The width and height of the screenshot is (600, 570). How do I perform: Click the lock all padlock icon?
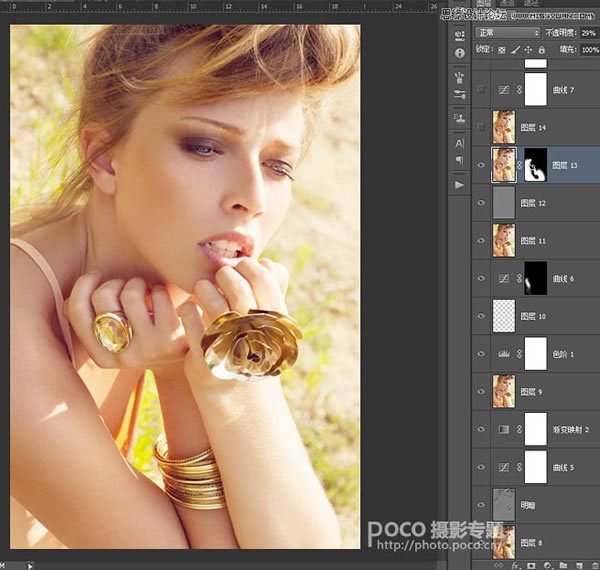pyautogui.click(x=541, y=50)
